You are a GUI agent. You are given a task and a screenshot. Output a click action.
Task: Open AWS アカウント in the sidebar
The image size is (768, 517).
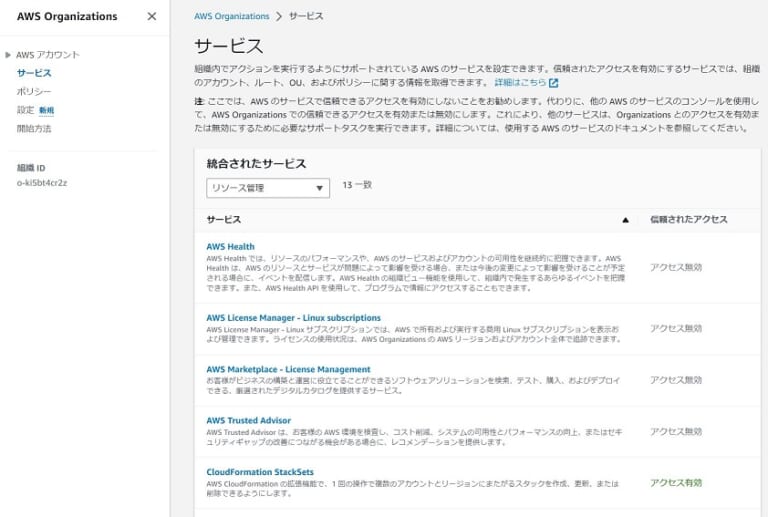(x=48, y=55)
